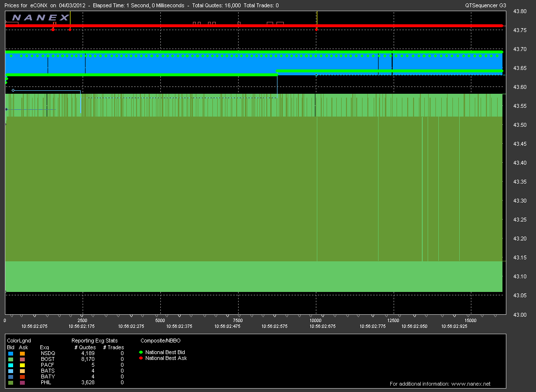536x392 pixels.
Task: Click the PACF quote count "5"
Action: tap(93, 365)
